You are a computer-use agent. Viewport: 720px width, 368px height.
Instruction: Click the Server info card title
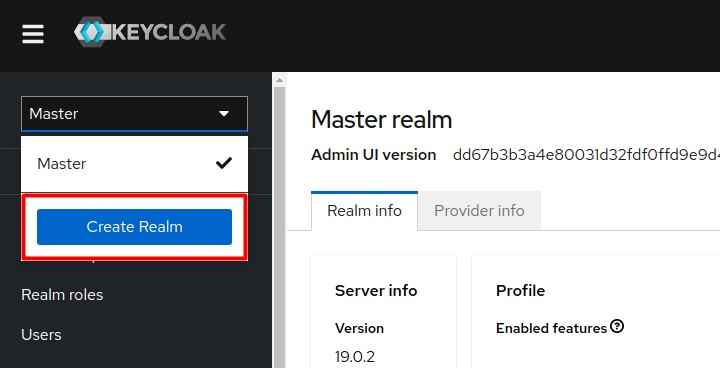(x=376, y=290)
